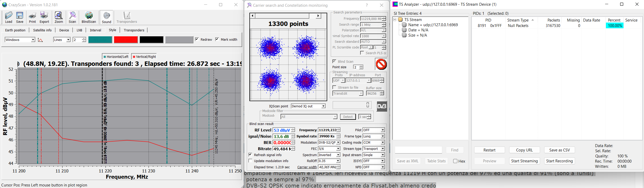Click the Start Streaming button

tap(524, 161)
